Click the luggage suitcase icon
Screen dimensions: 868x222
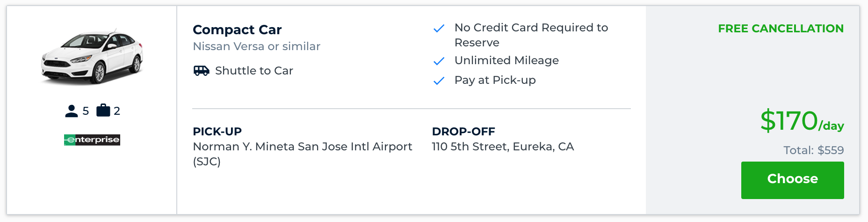click(103, 111)
